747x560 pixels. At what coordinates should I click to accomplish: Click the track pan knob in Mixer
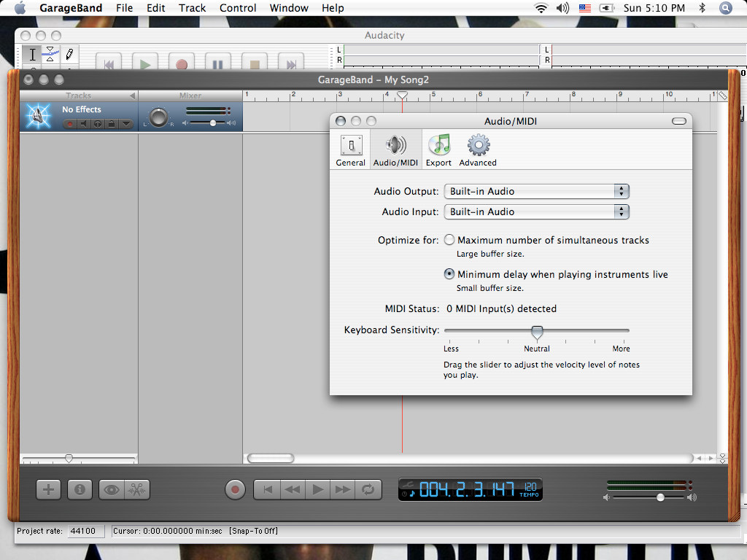click(x=158, y=117)
